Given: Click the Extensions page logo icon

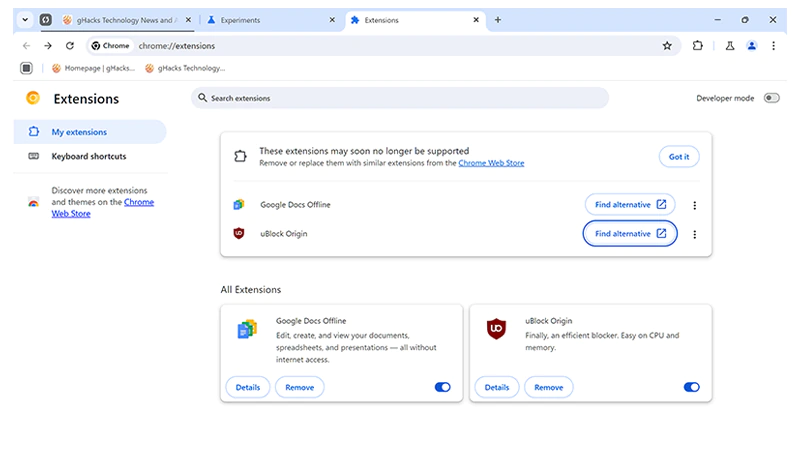Looking at the screenshot, I should 33,98.
